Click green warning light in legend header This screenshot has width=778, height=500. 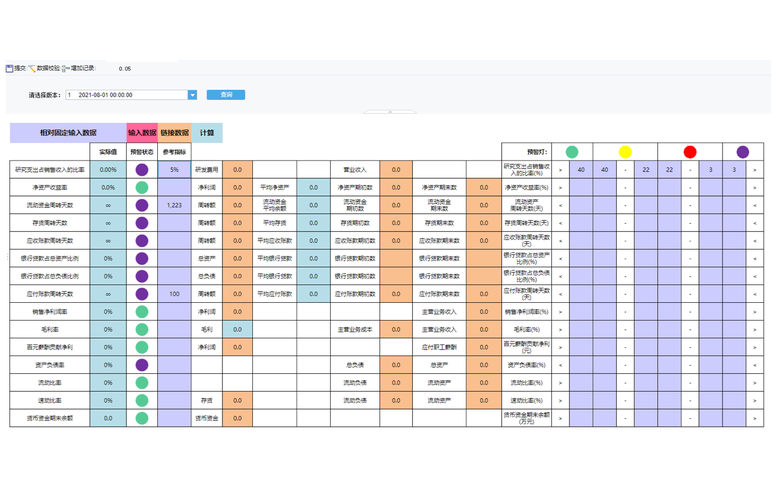(572, 152)
